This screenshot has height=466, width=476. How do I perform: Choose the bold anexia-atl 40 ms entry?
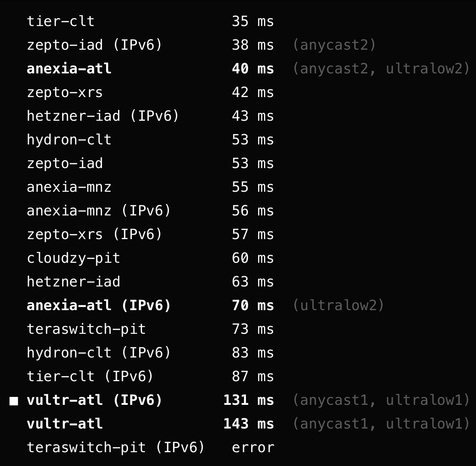69,69
